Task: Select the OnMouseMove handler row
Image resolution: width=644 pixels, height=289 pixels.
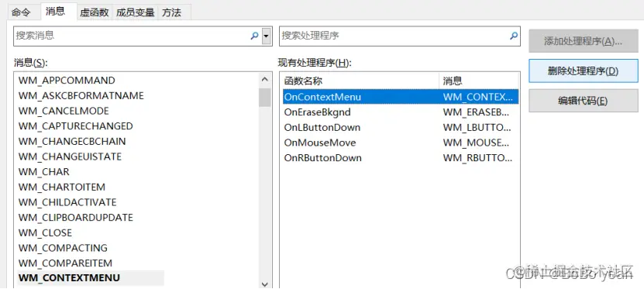Action: (x=401, y=143)
